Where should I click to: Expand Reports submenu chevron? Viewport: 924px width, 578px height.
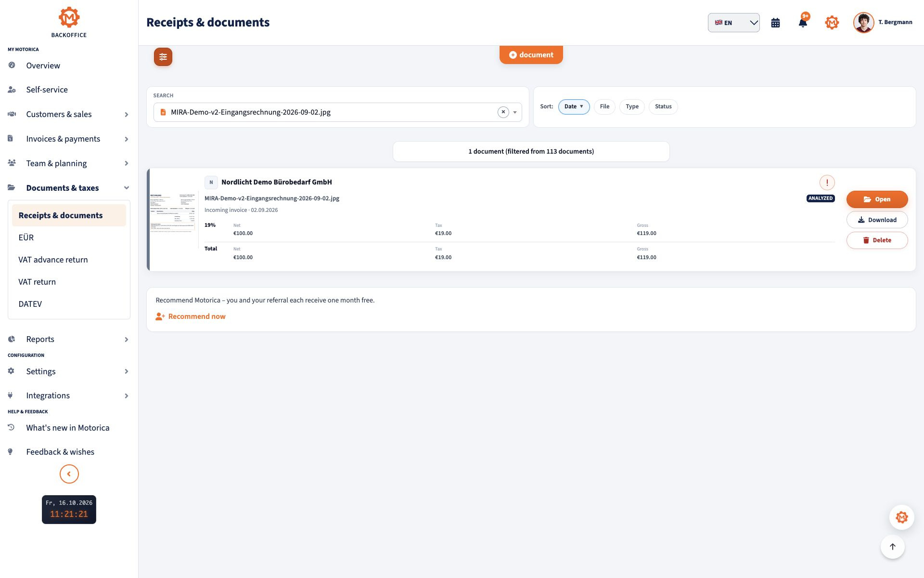coord(127,340)
